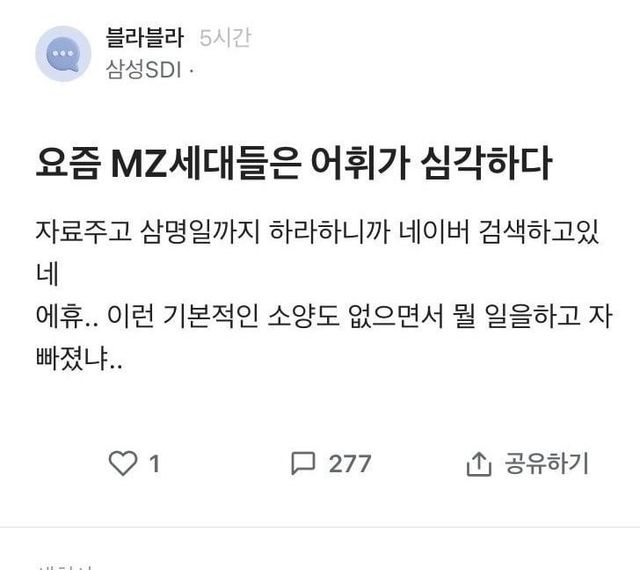
Task: Open the post title 요즘 MZ세대들은 어휘가 심각하다
Action: (294, 163)
